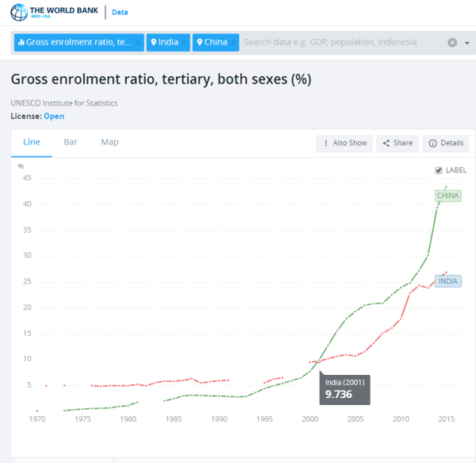Click the INDIA series label on the chart
Viewport: 476px width, 463px height.
coord(449,281)
